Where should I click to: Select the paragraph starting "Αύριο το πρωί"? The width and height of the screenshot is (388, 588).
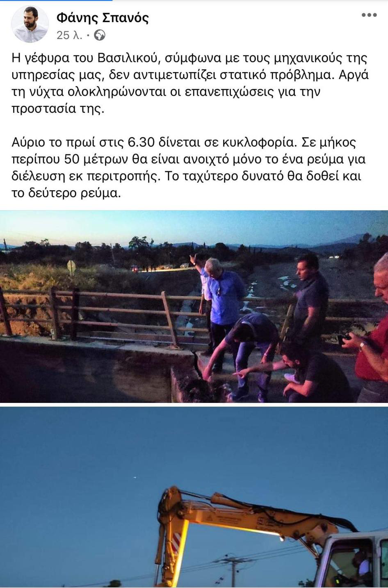(189, 167)
